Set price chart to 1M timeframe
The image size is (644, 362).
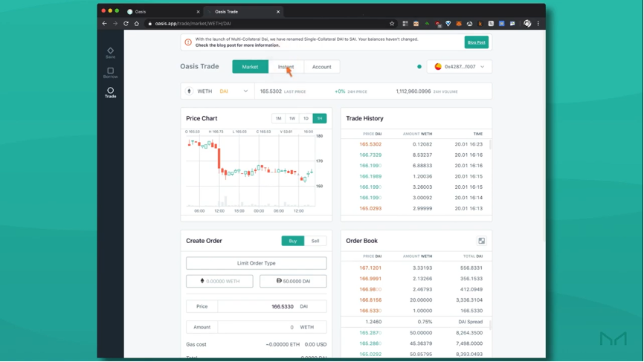click(278, 118)
